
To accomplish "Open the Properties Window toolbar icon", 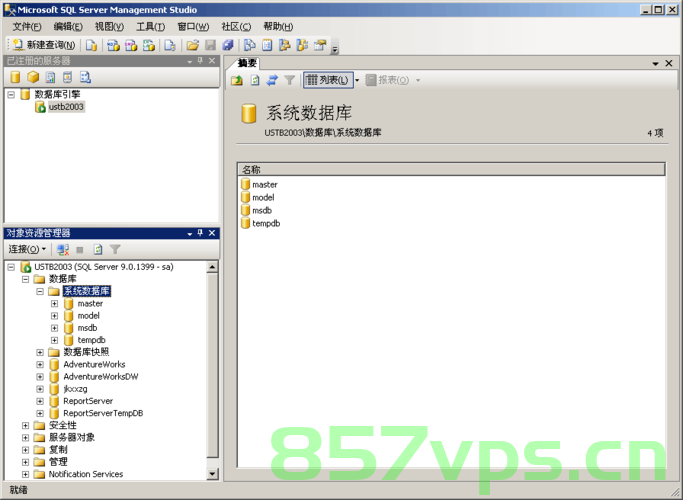I will [x=320, y=45].
